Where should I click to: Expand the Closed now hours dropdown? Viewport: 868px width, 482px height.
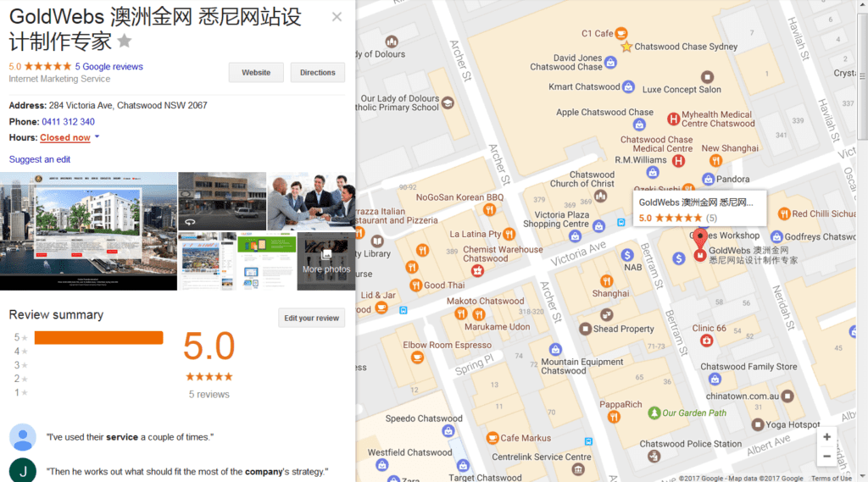coord(97,137)
